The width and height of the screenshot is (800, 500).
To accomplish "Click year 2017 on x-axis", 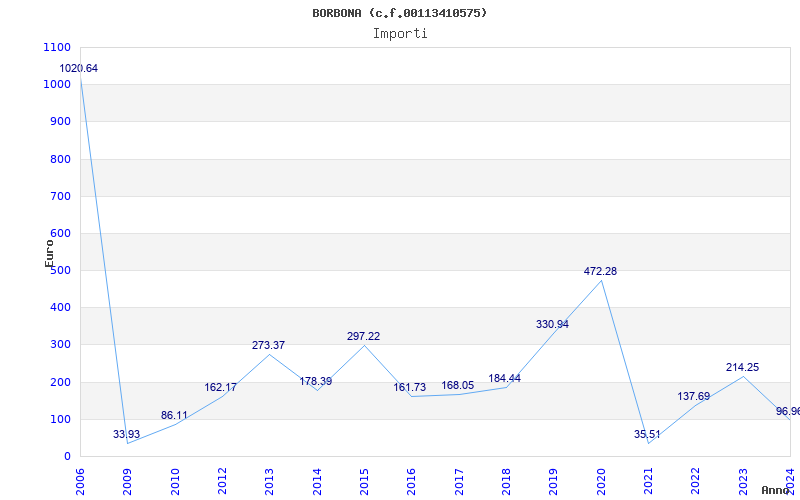I will (x=459, y=482).
